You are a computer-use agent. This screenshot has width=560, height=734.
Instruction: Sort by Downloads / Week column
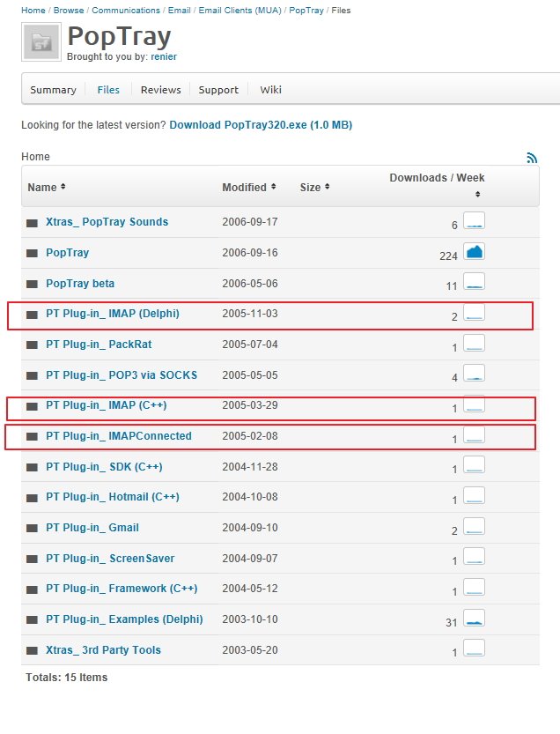[437, 178]
